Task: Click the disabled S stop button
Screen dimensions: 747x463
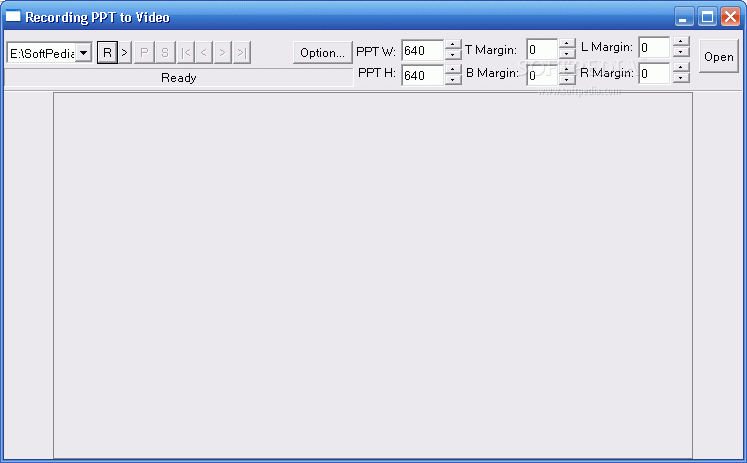Action: click(165, 52)
